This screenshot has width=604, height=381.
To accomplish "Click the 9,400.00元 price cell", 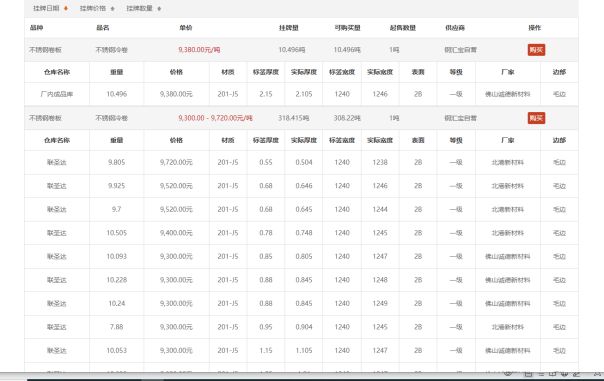I will coord(176,233).
